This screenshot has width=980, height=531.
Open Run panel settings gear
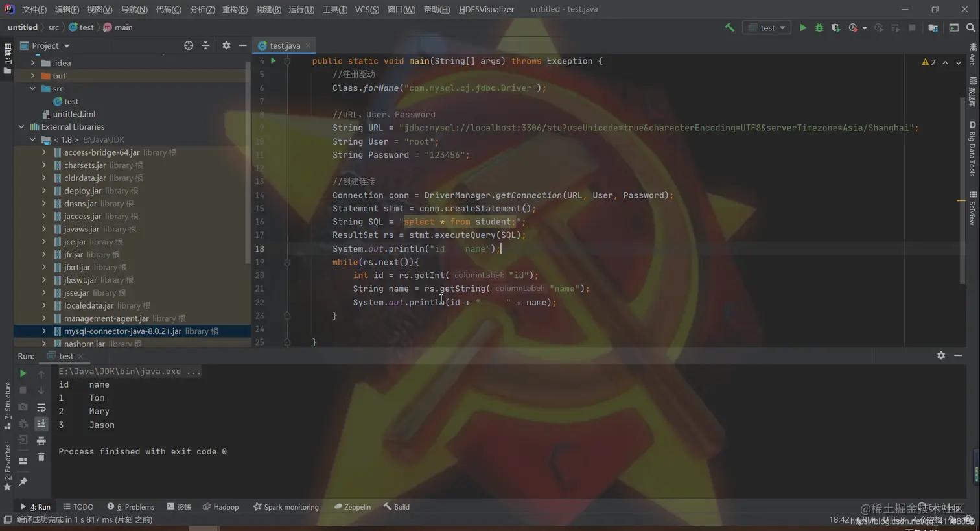coord(941,355)
